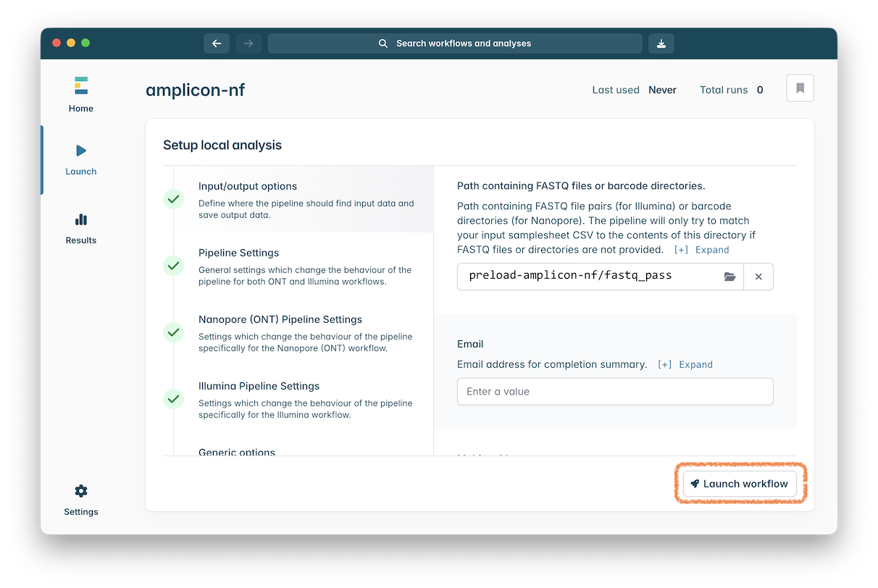Bookmark the amplicon-nf workflow

800,88
